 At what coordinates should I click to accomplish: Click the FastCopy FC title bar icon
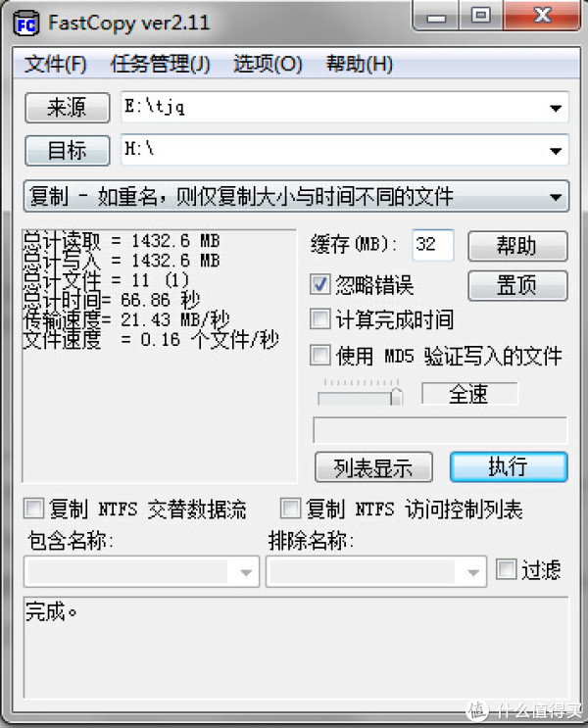point(25,24)
